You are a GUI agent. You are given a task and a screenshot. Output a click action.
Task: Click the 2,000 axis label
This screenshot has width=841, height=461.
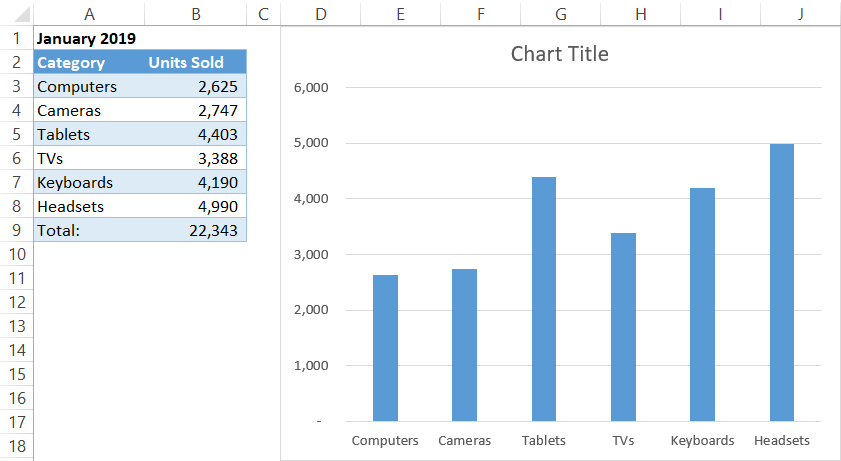click(x=311, y=309)
